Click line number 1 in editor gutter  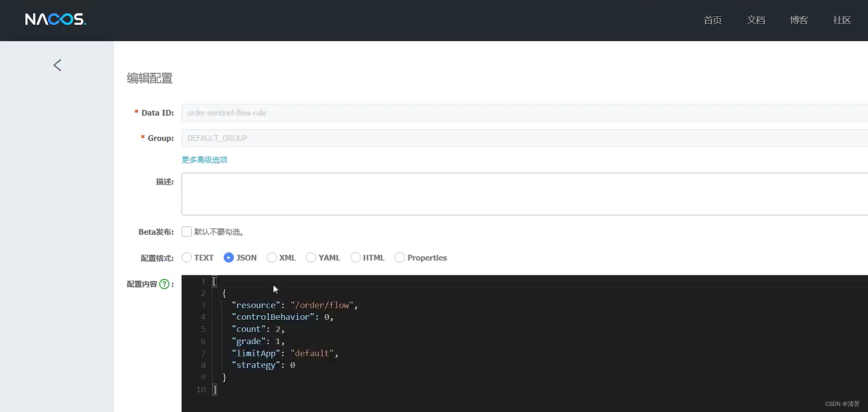click(x=203, y=281)
